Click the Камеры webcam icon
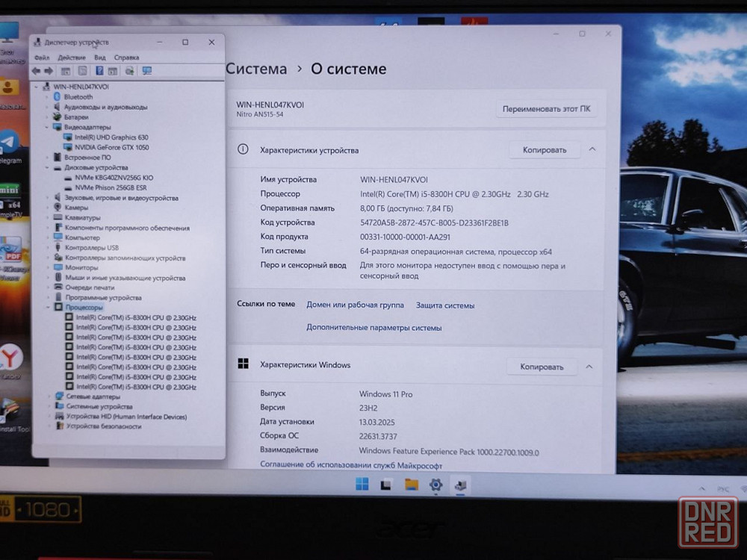This screenshot has width=747, height=560. click(58, 207)
